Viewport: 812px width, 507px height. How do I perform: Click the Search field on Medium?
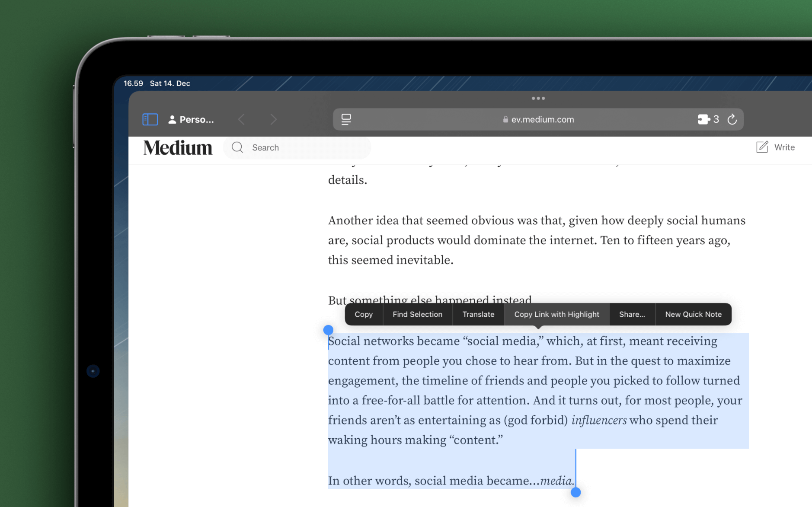(297, 148)
